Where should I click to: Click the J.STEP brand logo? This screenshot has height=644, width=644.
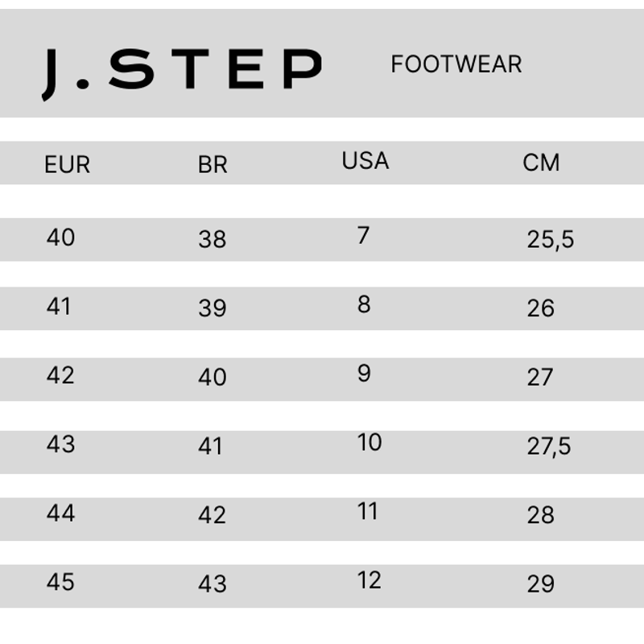coord(183,74)
